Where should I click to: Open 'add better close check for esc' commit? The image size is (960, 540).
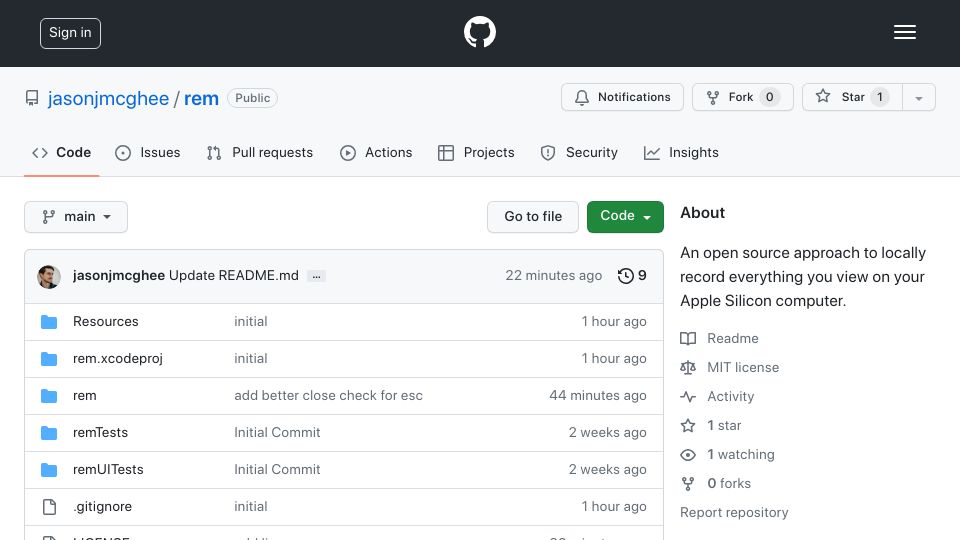[x=328, y=396]
